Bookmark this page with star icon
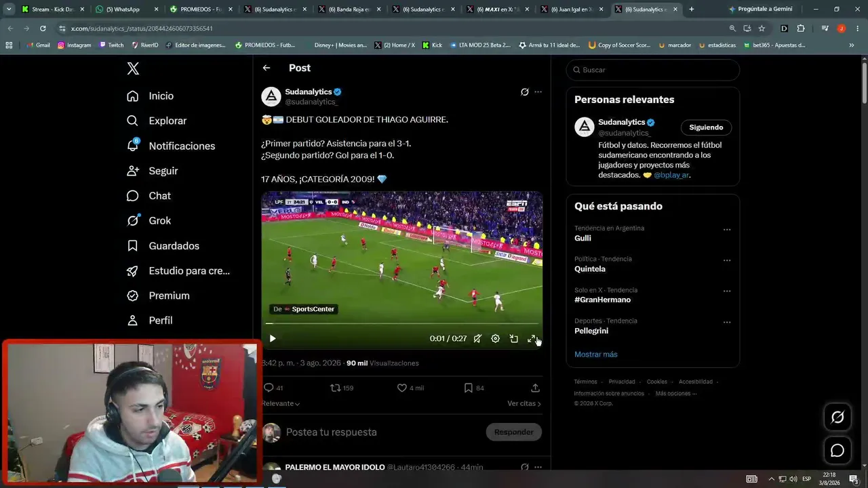The height and width of the screenshot is (488, 868). pyautogui.click(x=762, y=28)
